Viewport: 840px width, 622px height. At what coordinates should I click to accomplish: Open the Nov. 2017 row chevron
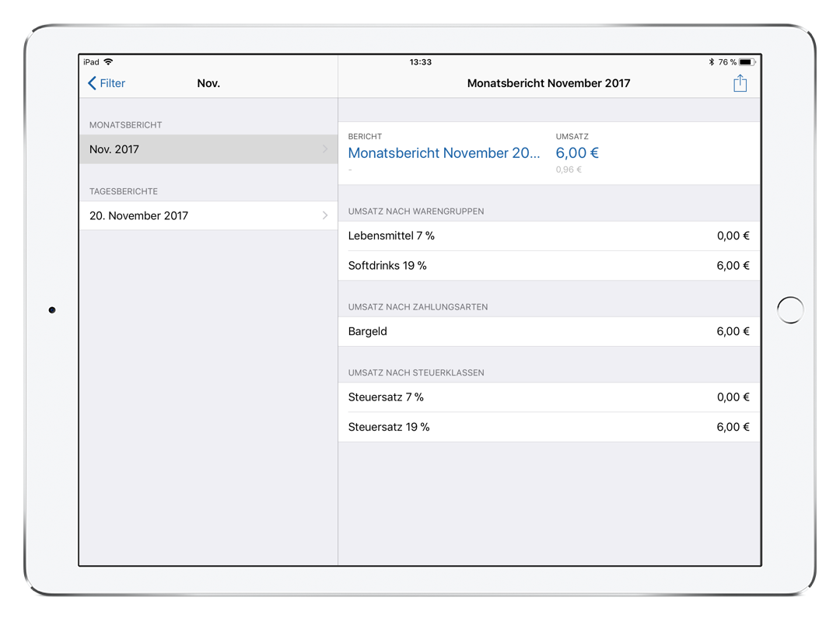(x=324, y=149)
